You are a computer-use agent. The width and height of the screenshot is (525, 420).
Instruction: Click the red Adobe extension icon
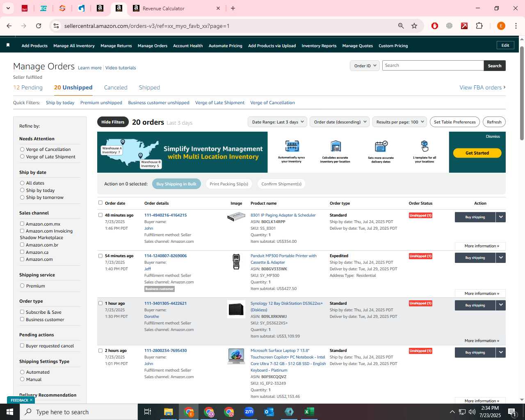[464, 26]
